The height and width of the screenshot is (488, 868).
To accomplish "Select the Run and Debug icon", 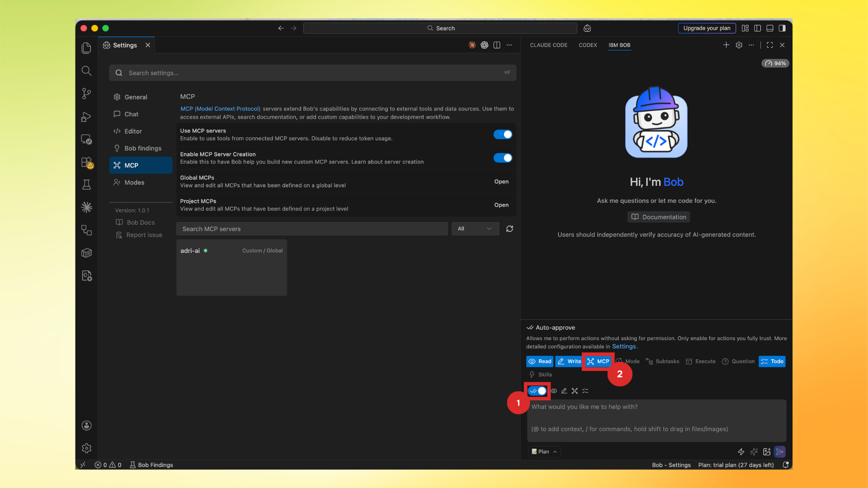I will [86, 117].
